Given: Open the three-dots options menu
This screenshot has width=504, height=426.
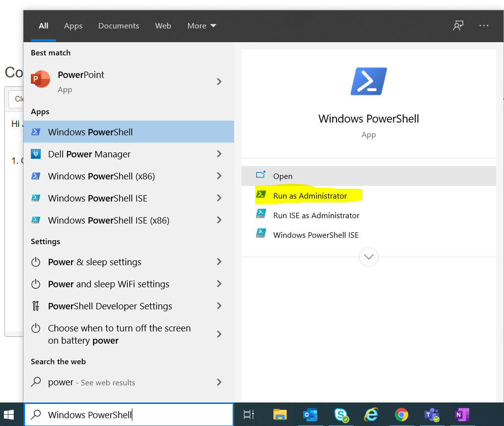Looking at the screenshot, I should (x=484, y=26).
